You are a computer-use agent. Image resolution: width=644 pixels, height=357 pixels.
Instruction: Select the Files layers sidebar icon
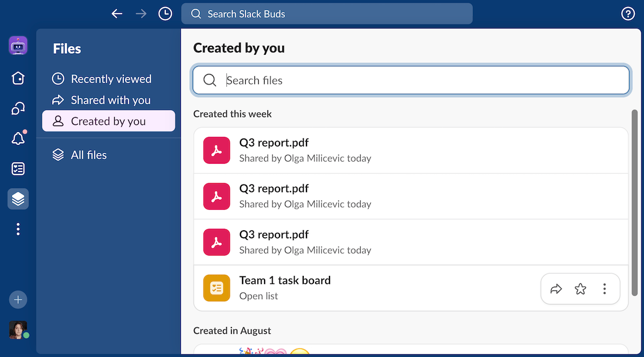[x=18, y=199]
